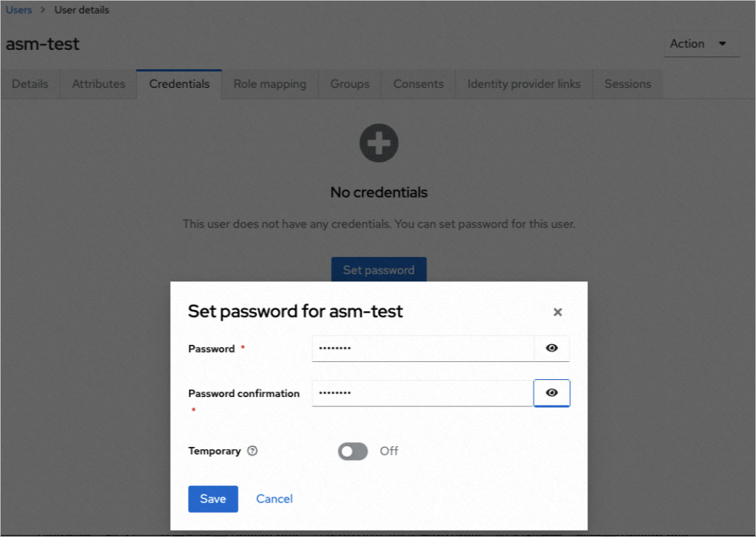
Task: Cancel the password dialog
Action: pyautogui.click(x=274, y=499)
